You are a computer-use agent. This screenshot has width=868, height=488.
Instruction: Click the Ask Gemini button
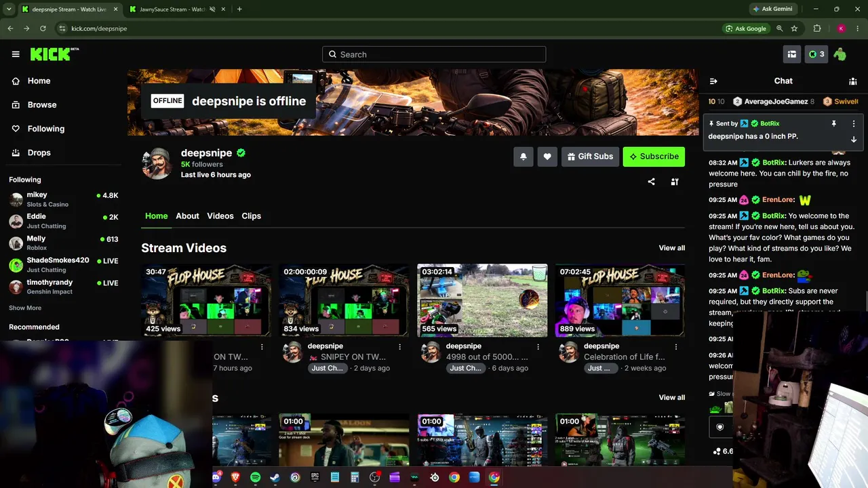(x=772, y=9)
